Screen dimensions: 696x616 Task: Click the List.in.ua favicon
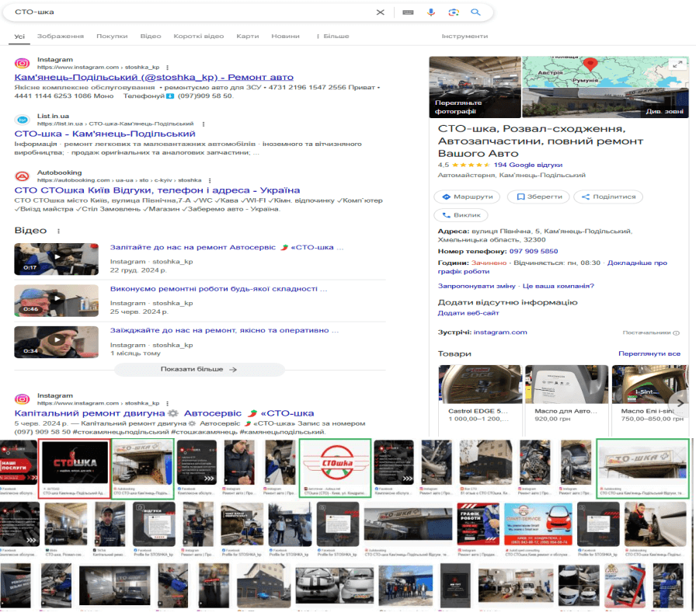pos(23,120)
